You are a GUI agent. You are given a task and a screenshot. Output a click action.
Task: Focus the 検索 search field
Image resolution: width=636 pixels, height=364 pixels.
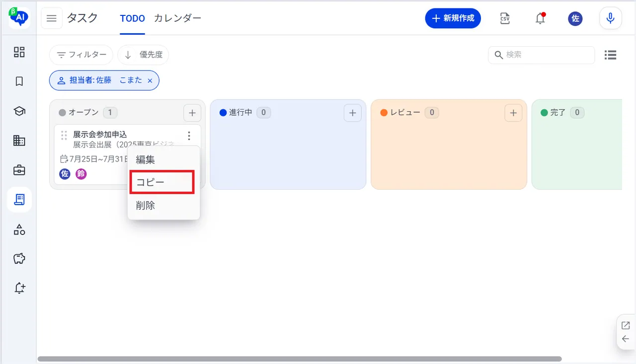click(542, 55)
